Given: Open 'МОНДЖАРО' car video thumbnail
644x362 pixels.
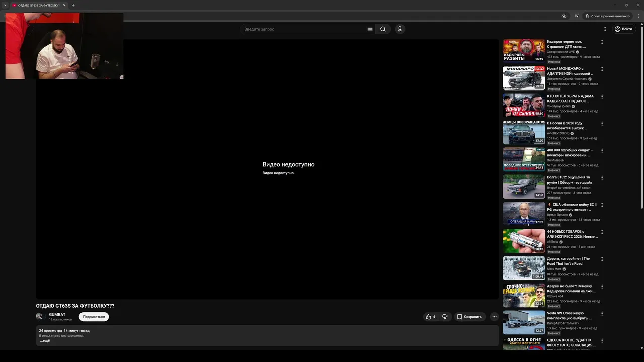Looking at the screenshot, I should [524, 77].
